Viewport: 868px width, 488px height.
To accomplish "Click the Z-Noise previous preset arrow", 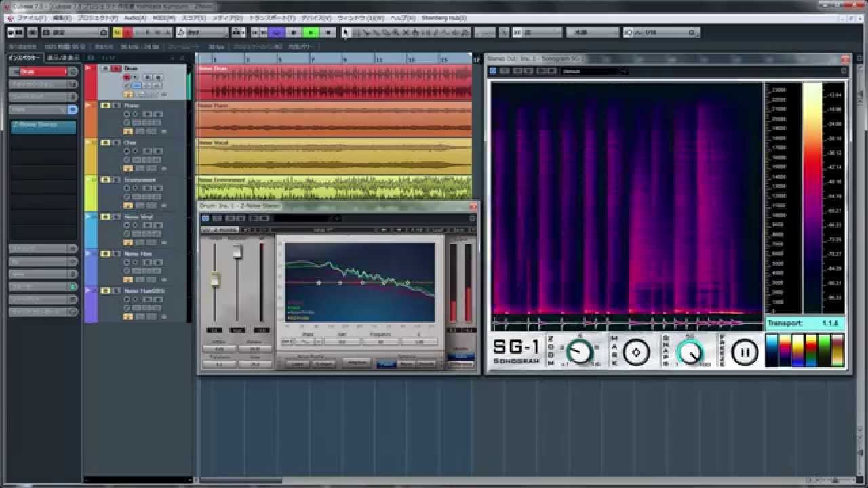I will click(383, 230).
